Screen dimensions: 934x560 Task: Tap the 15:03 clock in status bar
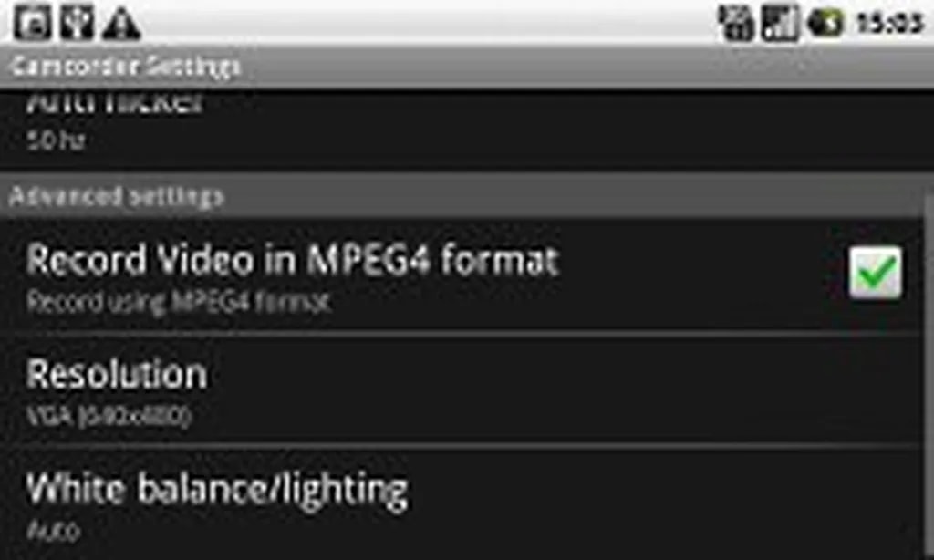point(889,23)
